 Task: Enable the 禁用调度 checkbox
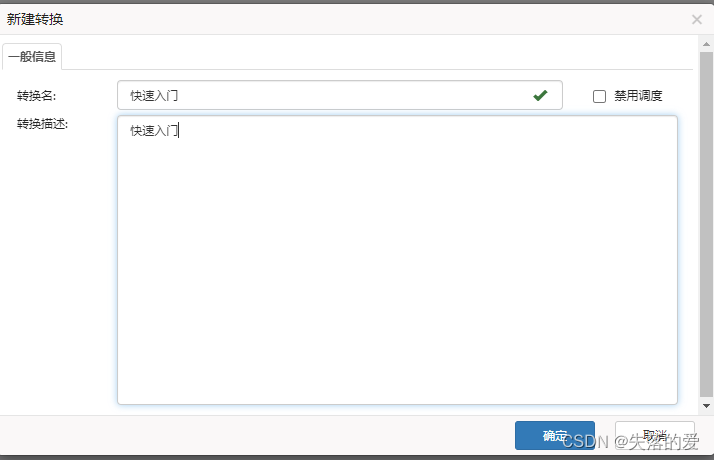click(x=599, y=96)
